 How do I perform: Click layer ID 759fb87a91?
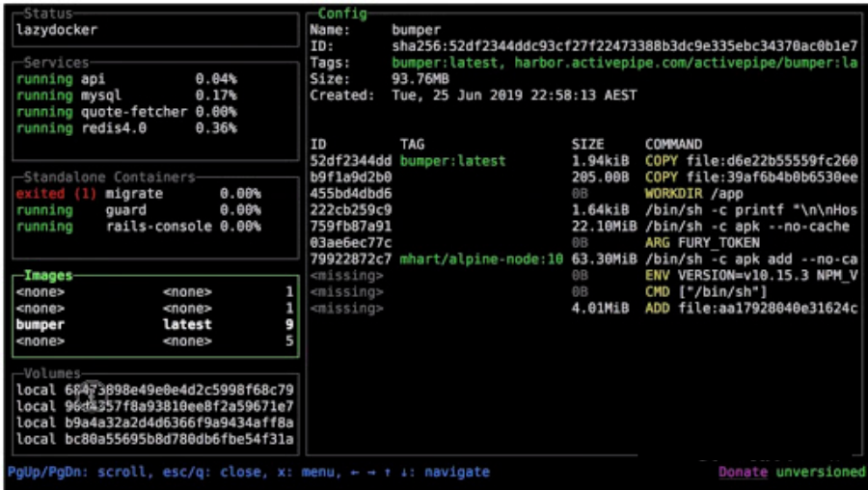351,227
